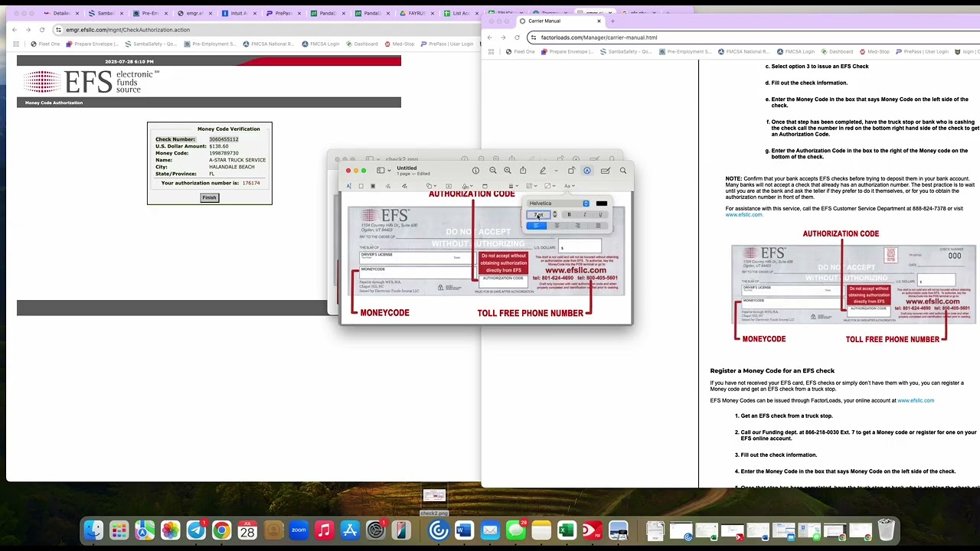Insert a text box in Preview
The width and height of the screenshot is (980, 551).
coord(449,186)
